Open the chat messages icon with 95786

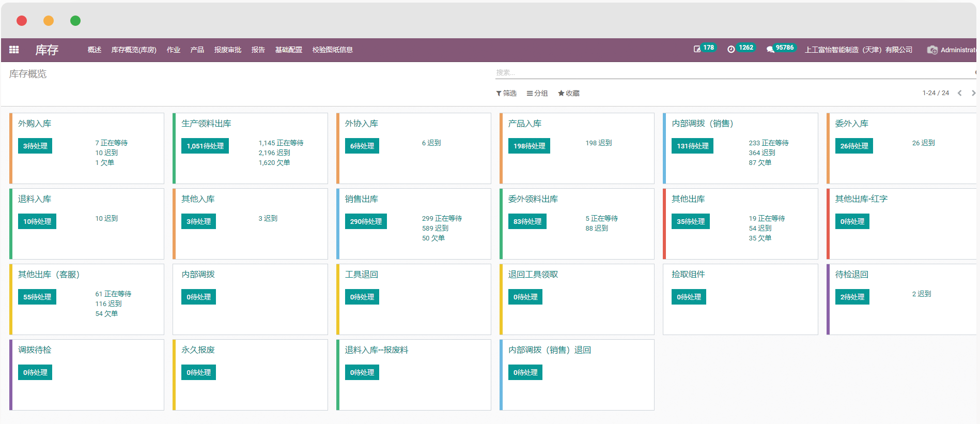pyautogui.click(x=770, y=49)
